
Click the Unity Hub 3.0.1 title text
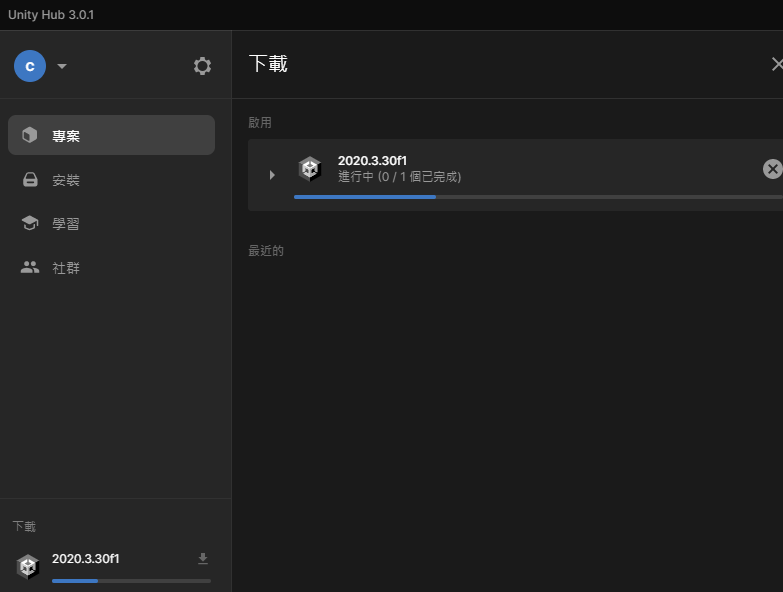pyautogui.click(x=51, y=14)
